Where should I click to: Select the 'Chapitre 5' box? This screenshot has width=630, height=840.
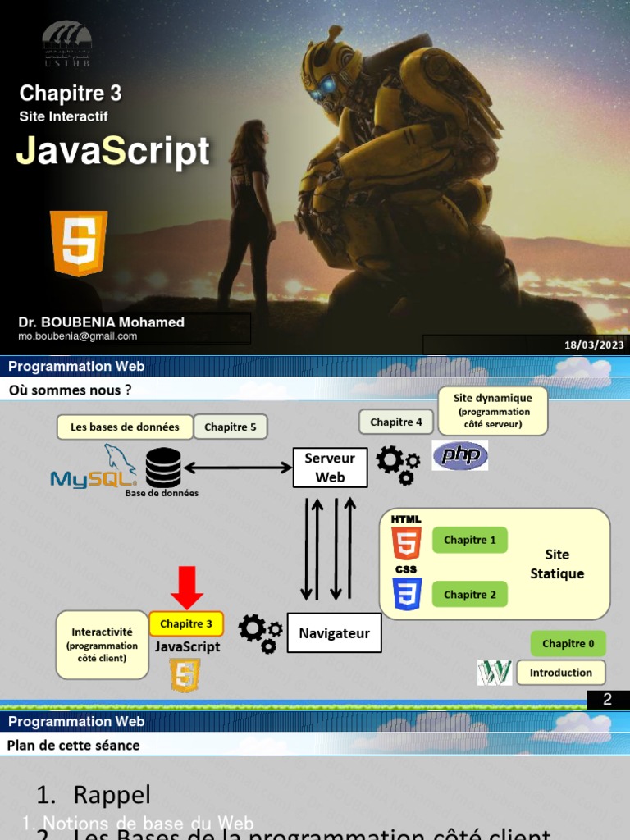tap(231, 427)
